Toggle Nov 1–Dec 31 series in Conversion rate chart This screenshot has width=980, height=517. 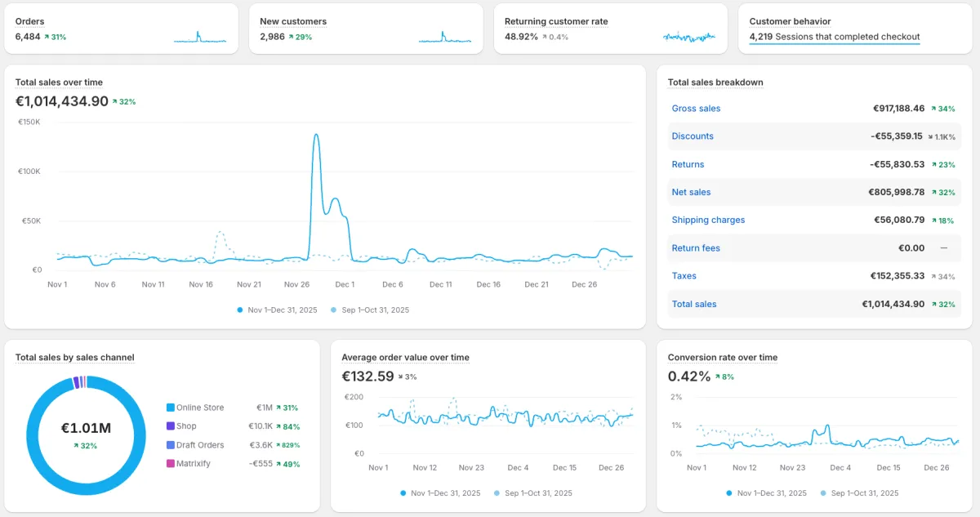coord(766,493)
